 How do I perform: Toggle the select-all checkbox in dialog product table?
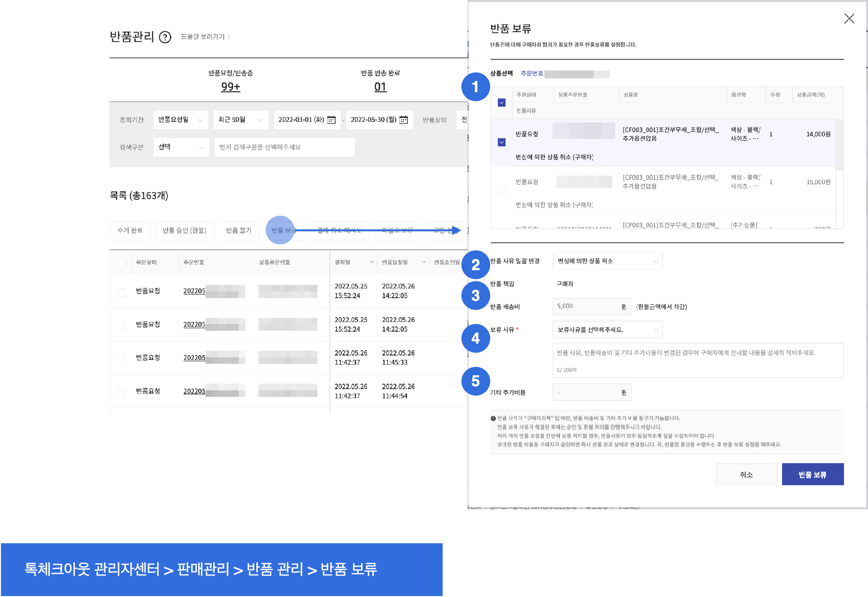click(x=502, y=103)
